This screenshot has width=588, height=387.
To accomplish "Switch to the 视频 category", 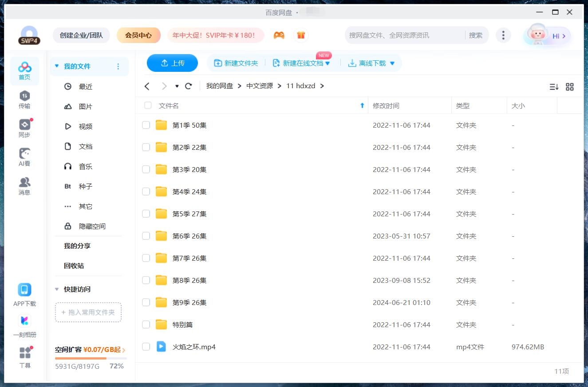I will (85, 126).
